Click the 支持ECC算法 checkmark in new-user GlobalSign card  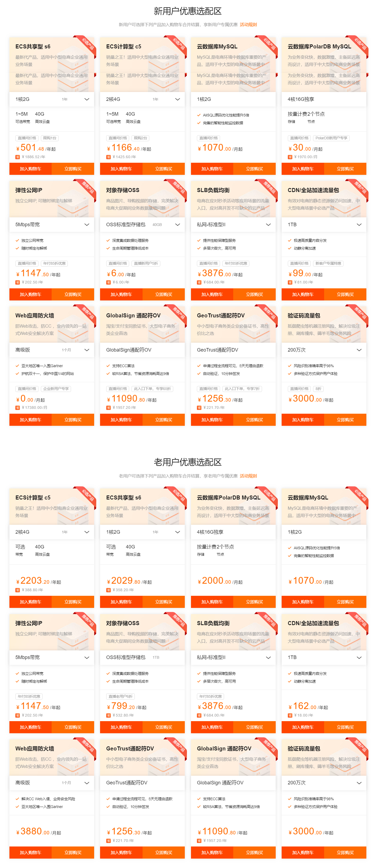(108, 366)
